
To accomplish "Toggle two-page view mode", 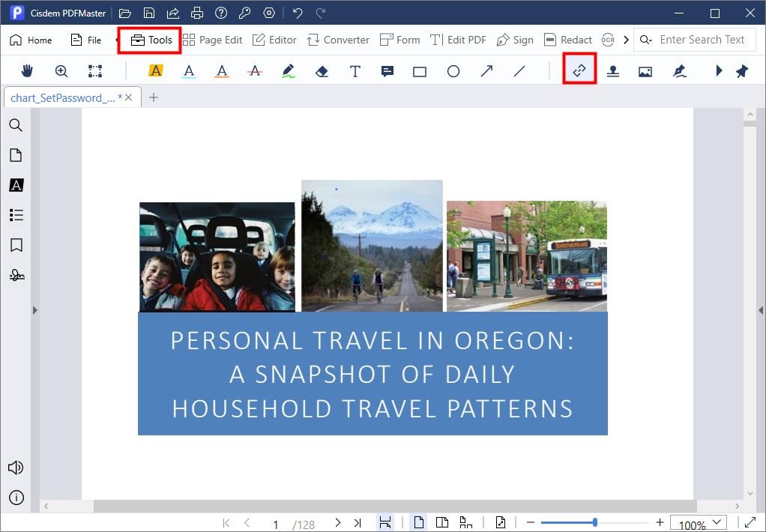I will [x=442, y=522].
